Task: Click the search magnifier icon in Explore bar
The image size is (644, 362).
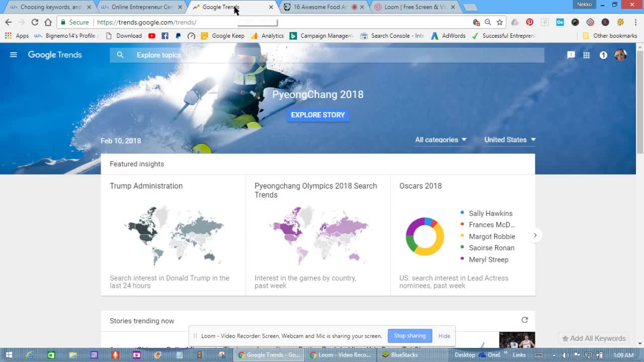Action: [120, 55]
